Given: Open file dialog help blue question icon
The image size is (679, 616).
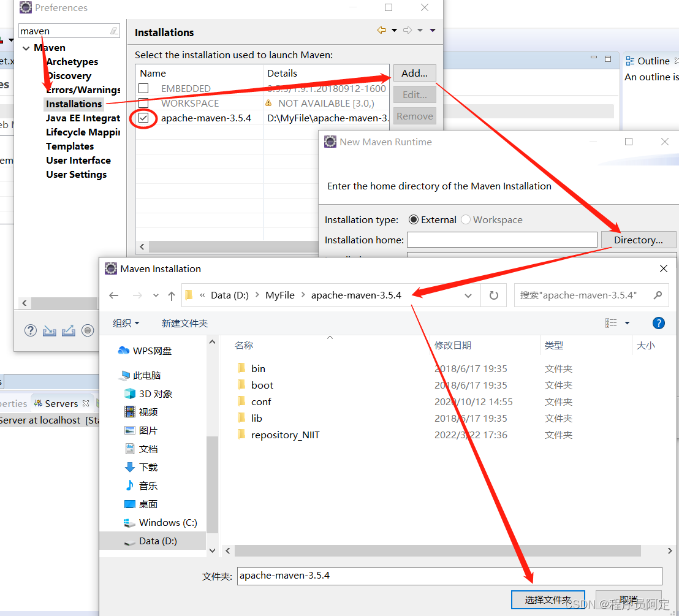Looking at the screenshot, I should coord(659,323).
